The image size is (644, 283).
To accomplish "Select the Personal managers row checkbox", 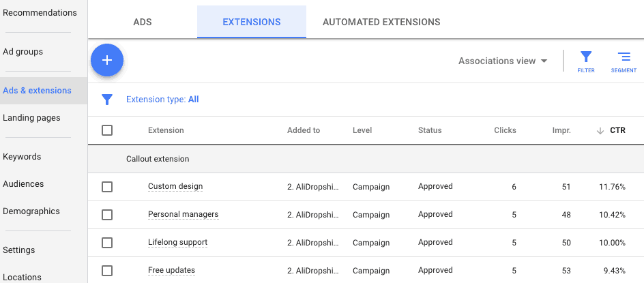I will 107,215.
